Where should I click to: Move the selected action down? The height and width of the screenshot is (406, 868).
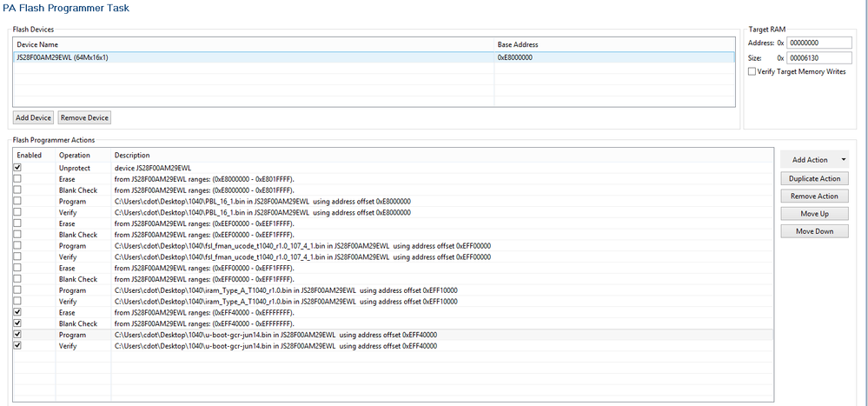tap(814, 231)
